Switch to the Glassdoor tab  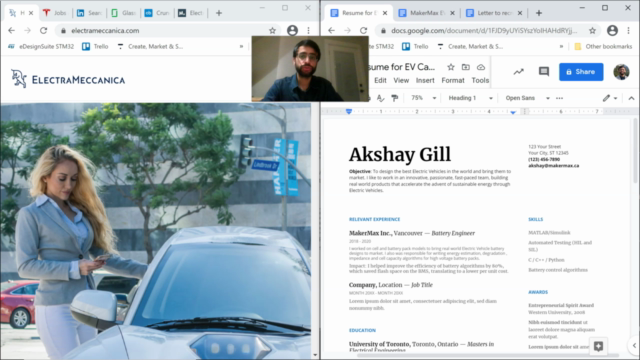(123, 13)
